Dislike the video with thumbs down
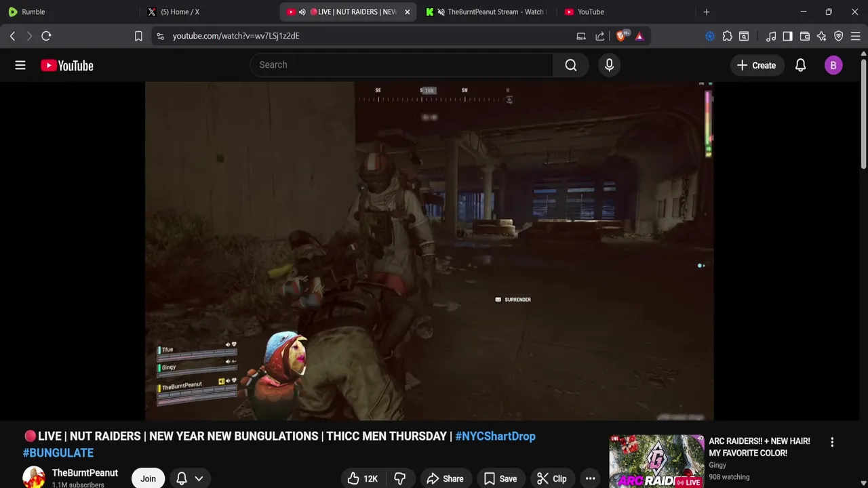Screen dimensions: 868x488 pos(400,479)
